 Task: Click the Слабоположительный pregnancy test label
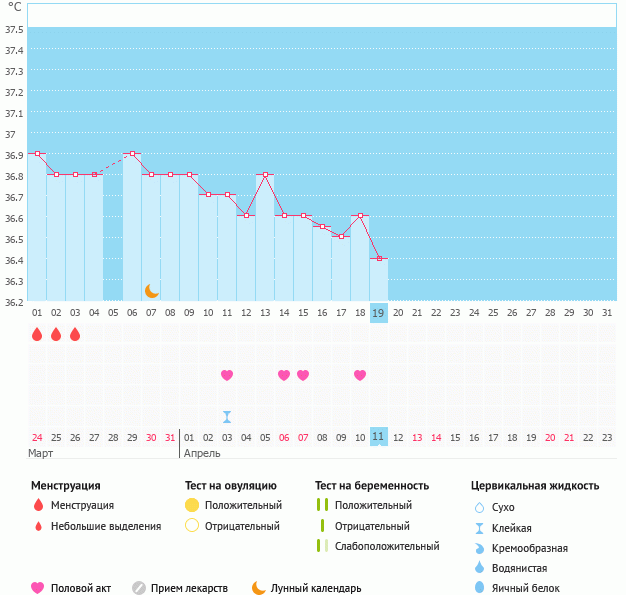tap(387, 546)
